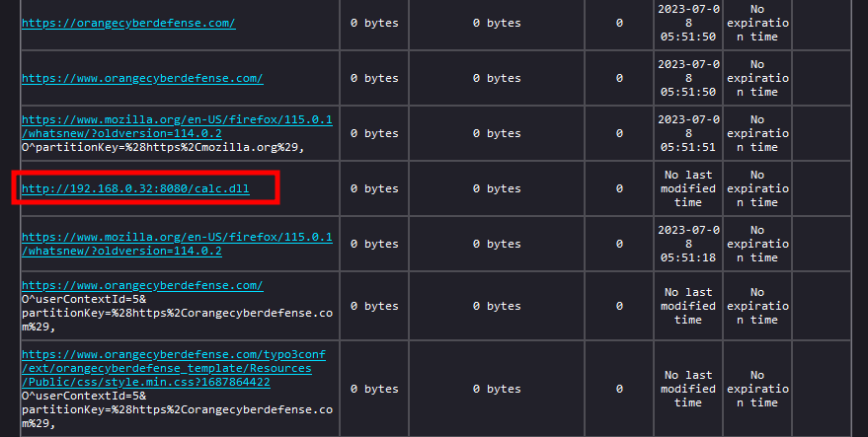868x437 pixels.
Task: Click the "0" count cell in calc.dll row
Action: pos(619,188)
